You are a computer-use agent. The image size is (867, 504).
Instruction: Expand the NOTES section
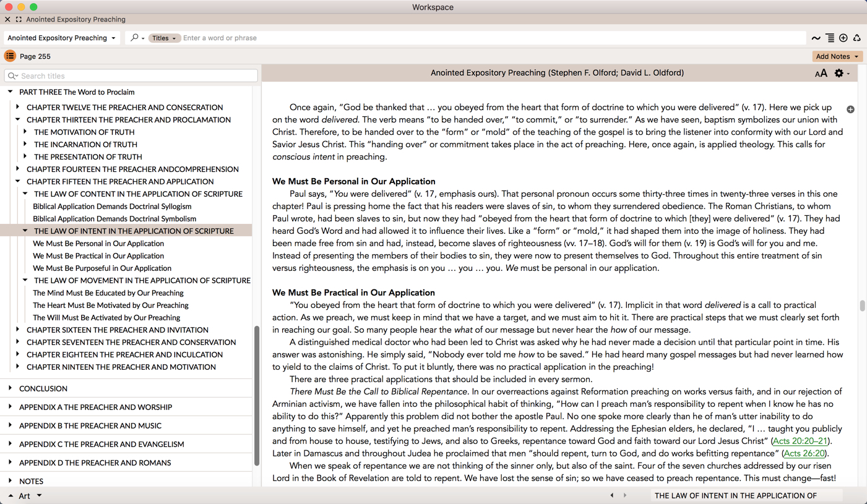(x=10, y=481)
